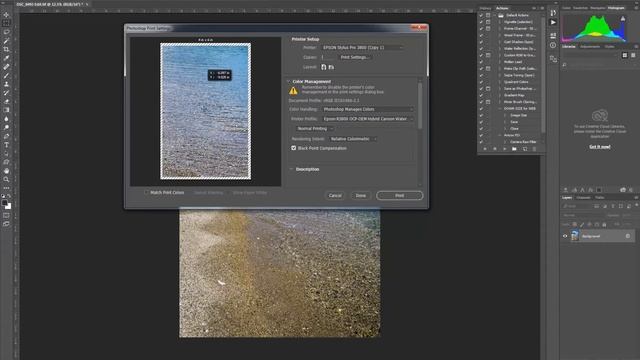Select the Lasso tool

tap(6, 32)
